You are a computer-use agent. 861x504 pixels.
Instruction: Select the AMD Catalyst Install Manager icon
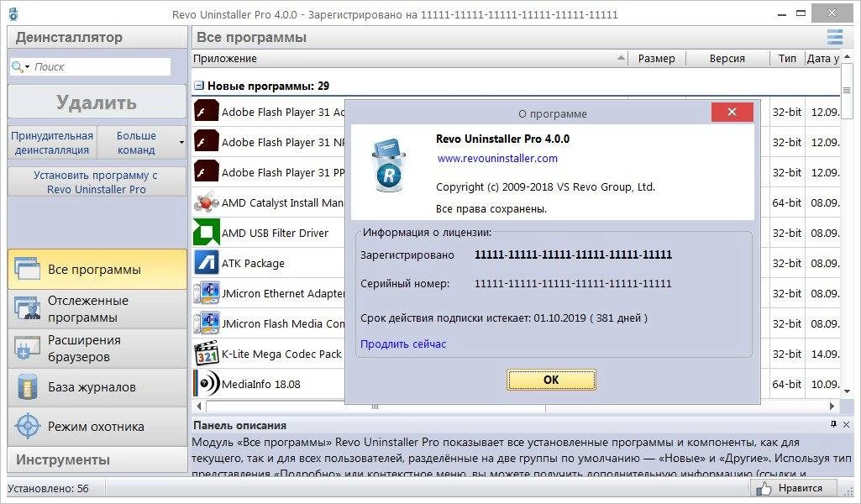point(207,202)
